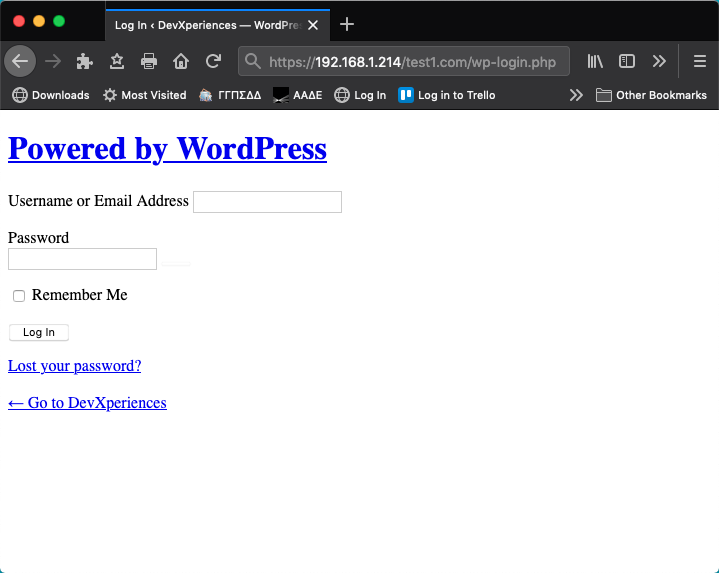Open the ΑΑΔΕ bookmark
Screen dimensions: 719x573
[297, 95]
